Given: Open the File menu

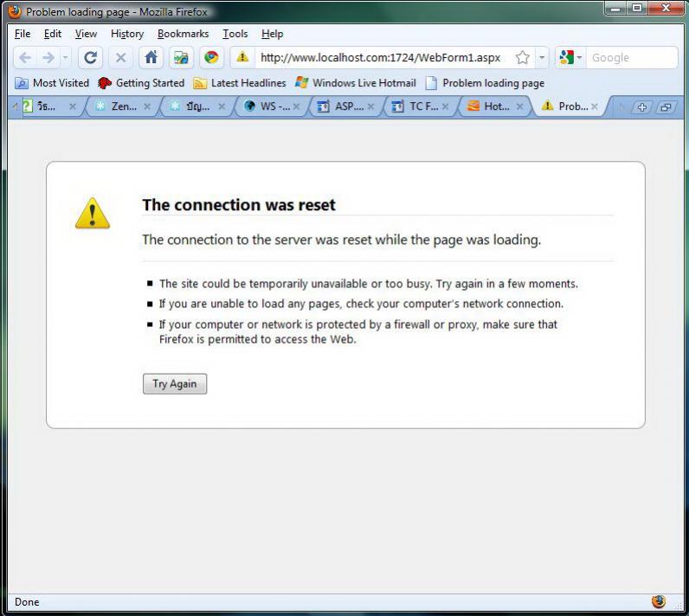Looking at the screenshot, I should [x=23, y=34].
